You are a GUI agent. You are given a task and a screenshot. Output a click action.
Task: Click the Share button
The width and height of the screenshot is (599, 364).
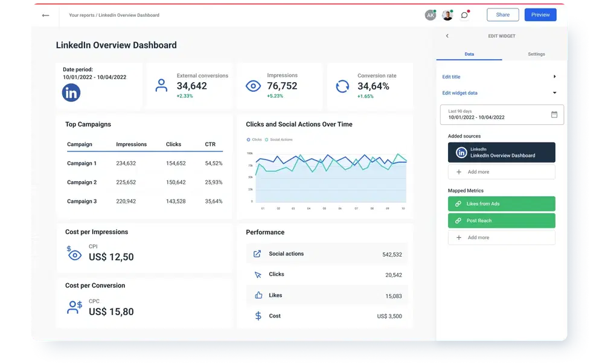point(502,14)
